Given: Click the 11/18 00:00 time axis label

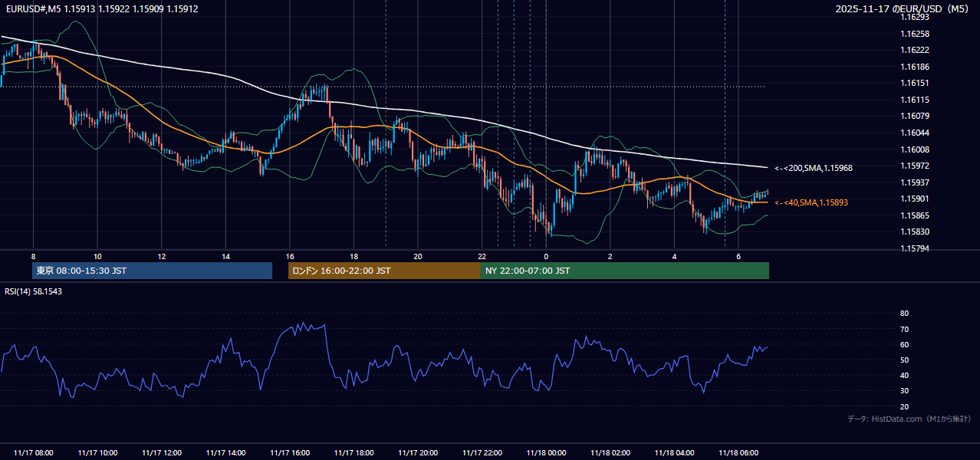Looking at the screenshot, I should (546, 453).
